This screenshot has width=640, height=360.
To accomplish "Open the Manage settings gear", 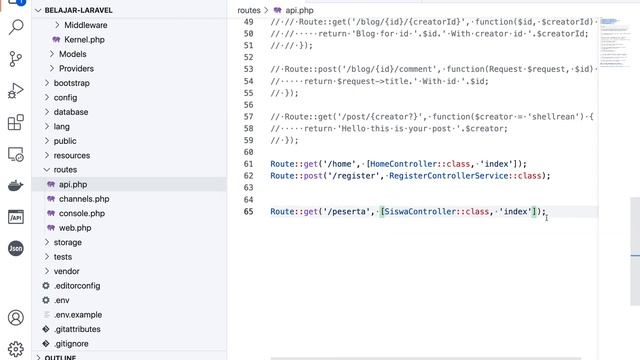I will tap(16, 349).
